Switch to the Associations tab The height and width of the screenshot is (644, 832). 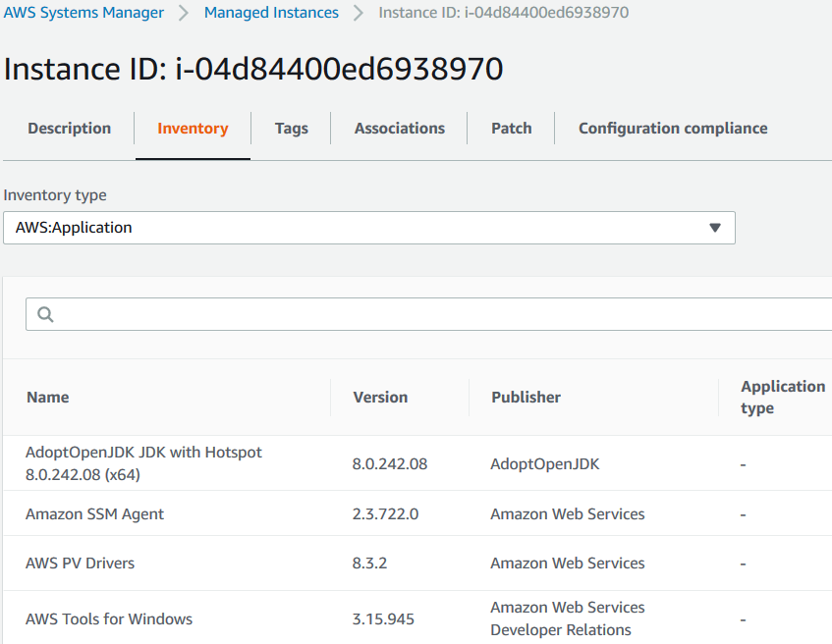click(400, 129)
